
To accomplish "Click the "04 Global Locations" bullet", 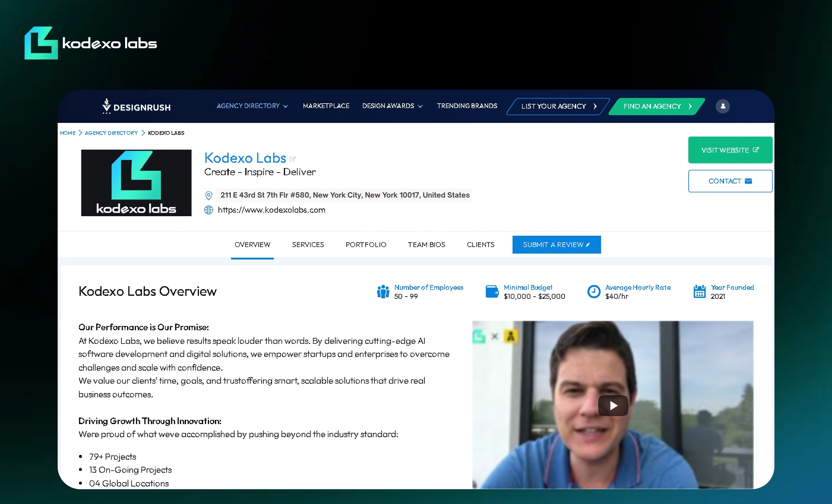I will [x=129, y=484].
